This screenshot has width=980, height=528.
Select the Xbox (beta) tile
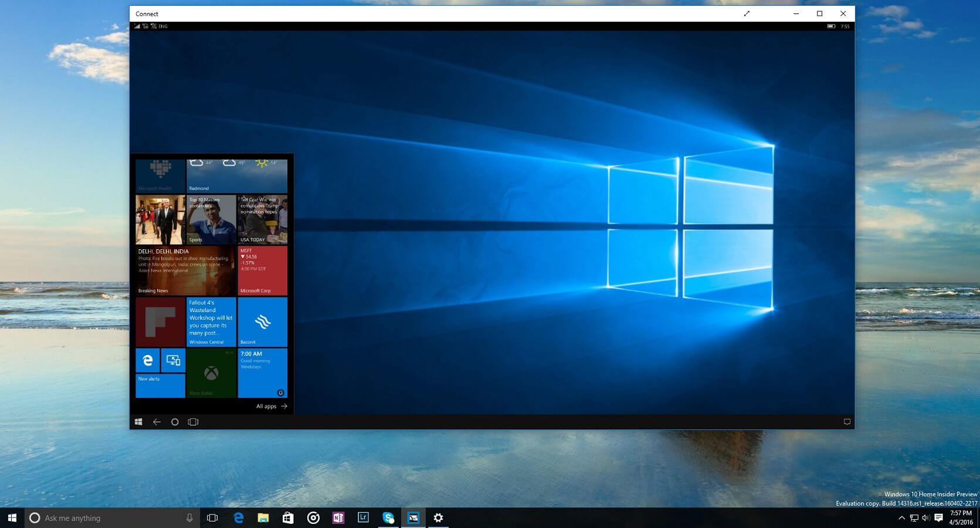[211, 373]
